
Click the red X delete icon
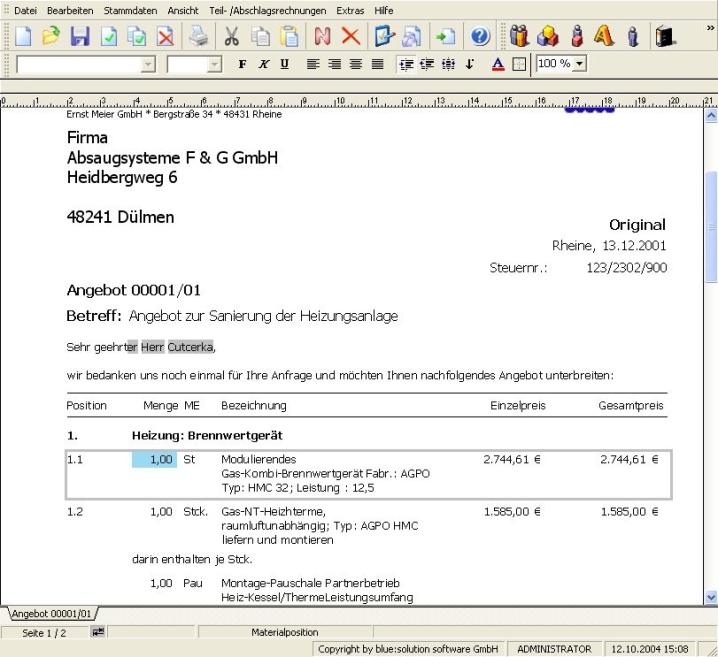point(350,37)
